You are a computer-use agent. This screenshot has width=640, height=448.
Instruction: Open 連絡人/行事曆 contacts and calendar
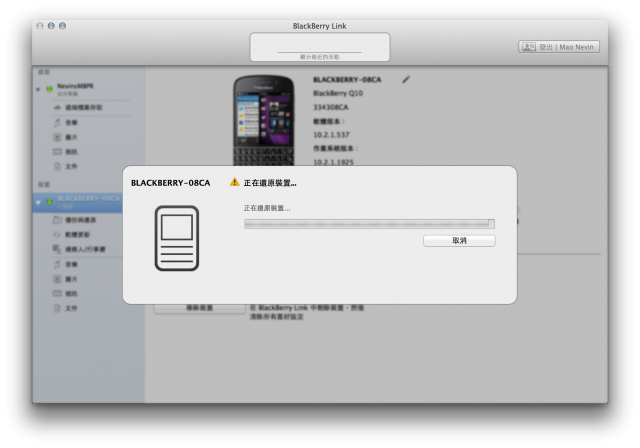coord(79,249)
